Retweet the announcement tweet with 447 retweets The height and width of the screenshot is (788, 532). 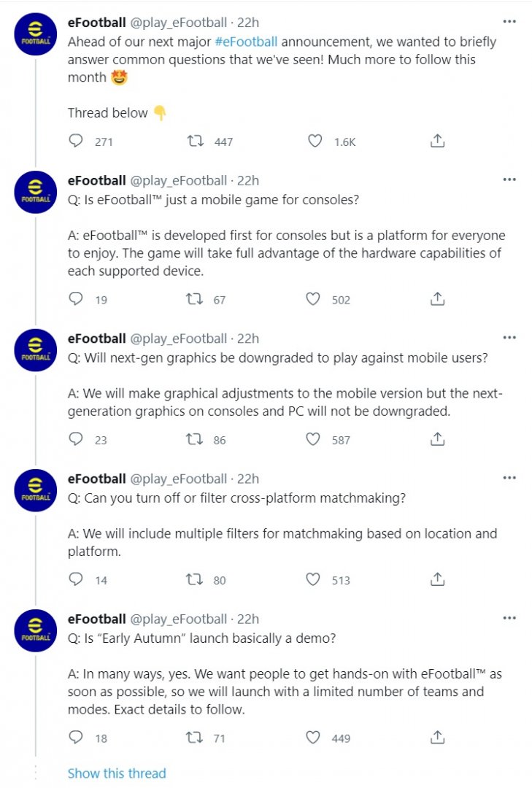[x=196, y=142]
